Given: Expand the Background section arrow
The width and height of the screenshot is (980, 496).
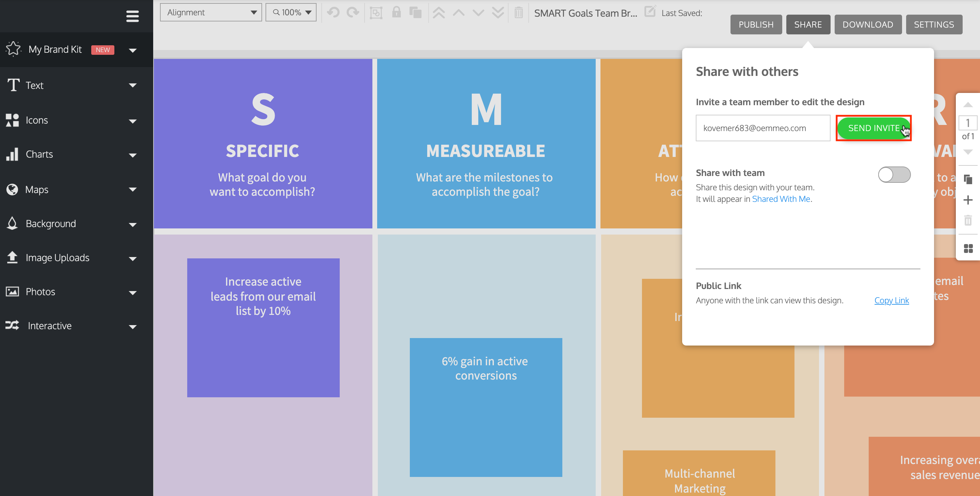Looking at the screenshot, I should [133, 224].
